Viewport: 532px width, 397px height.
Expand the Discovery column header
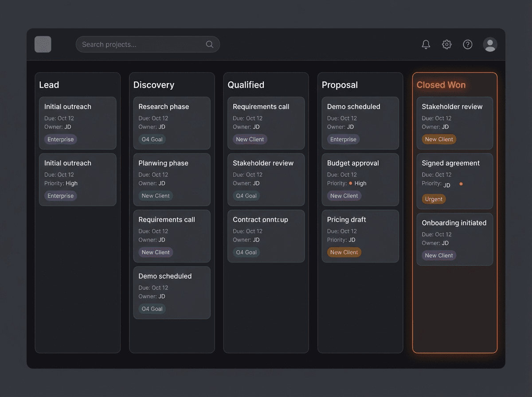click(154, 85)
